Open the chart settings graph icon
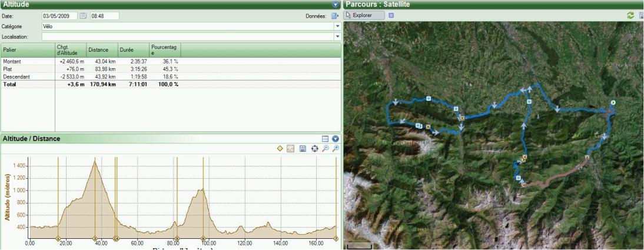Image resolution: width=644 pixels, height=250 pixels. 291,149
